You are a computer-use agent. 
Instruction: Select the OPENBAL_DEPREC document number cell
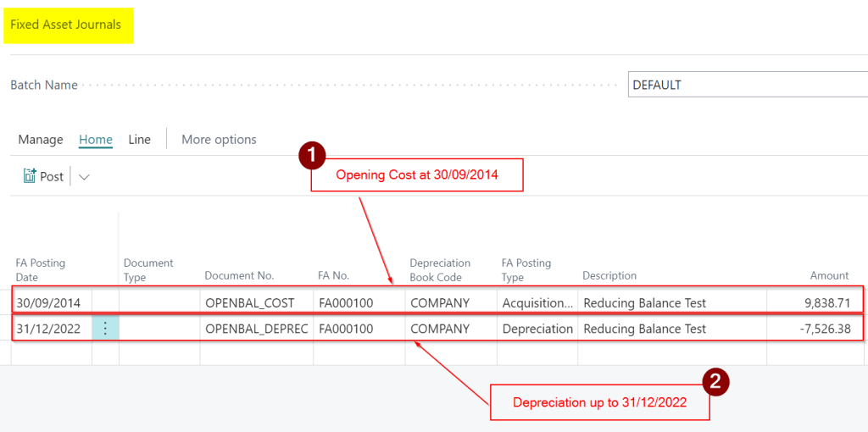coord(256,329)
